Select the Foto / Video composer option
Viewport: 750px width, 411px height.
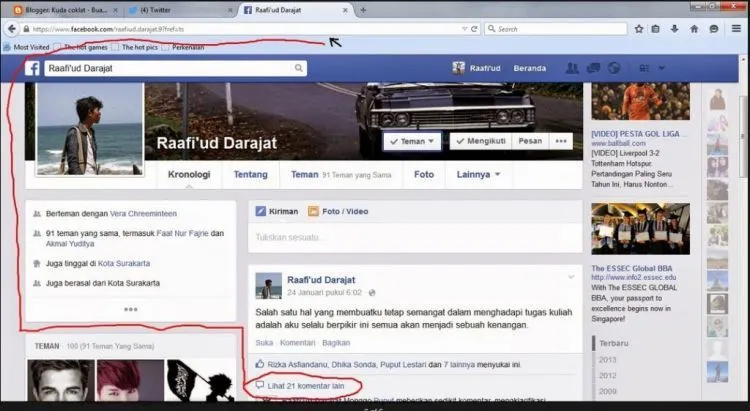pyautogui.click(x=338, y=211)
